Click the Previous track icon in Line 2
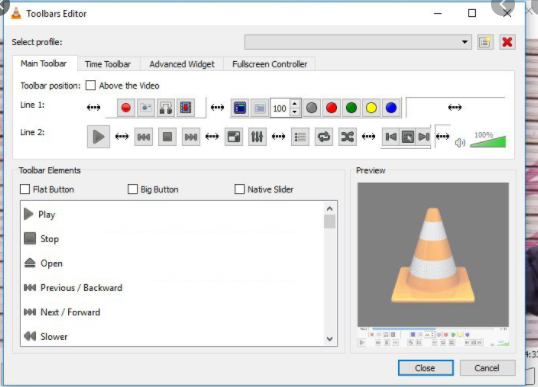538x387 pixels. click(143, 137)
